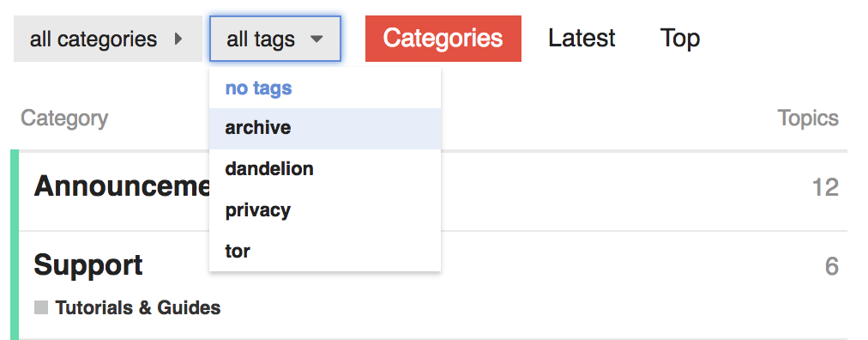The width and height of the screenshot is (868, 340).
Task: Click the Support topic count 6
Action: click(x=831, y=266)
